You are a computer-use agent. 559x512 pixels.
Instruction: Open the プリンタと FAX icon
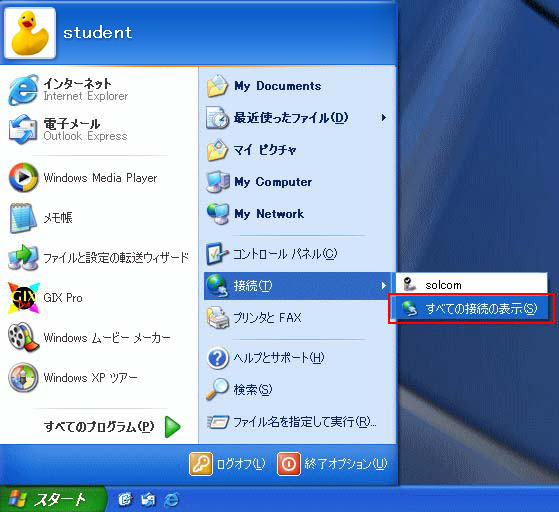[x=217, y=317]
